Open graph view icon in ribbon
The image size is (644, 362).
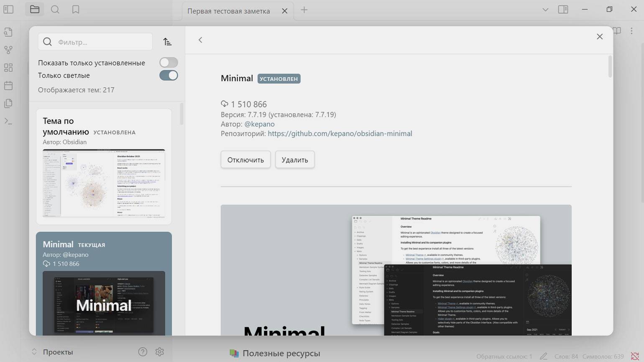[x=8, y=50]
